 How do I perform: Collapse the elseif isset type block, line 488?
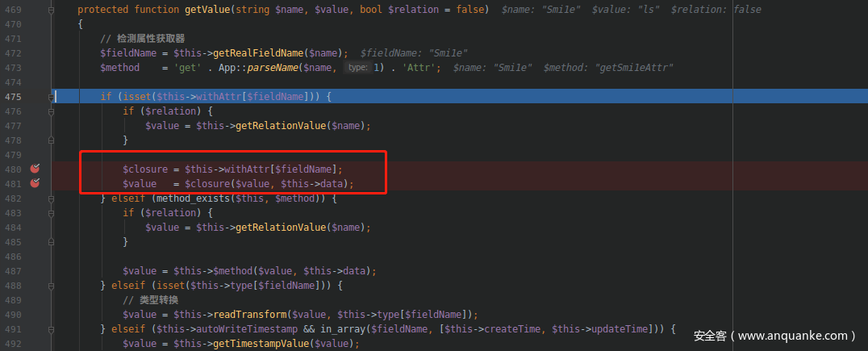[52, 286]
